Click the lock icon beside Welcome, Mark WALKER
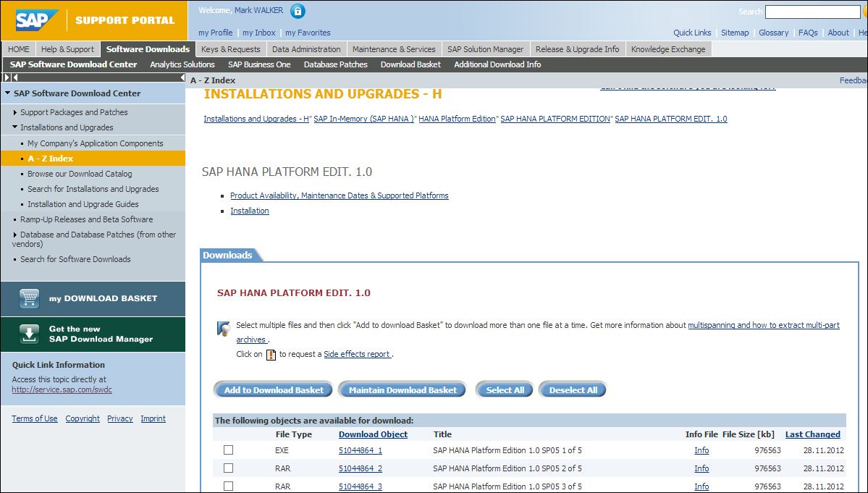 click(x=298, y=11)
